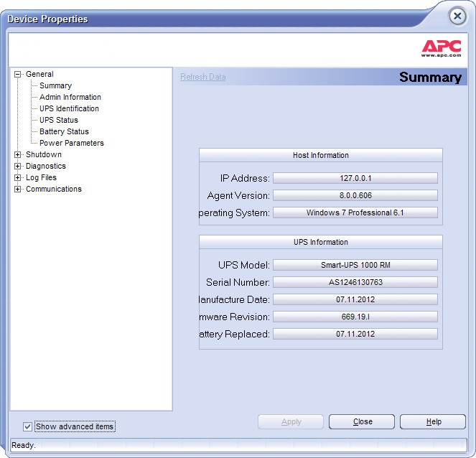Expand the Log Files tree node
The height and width of the screenshot is (458, 476).
18,178
